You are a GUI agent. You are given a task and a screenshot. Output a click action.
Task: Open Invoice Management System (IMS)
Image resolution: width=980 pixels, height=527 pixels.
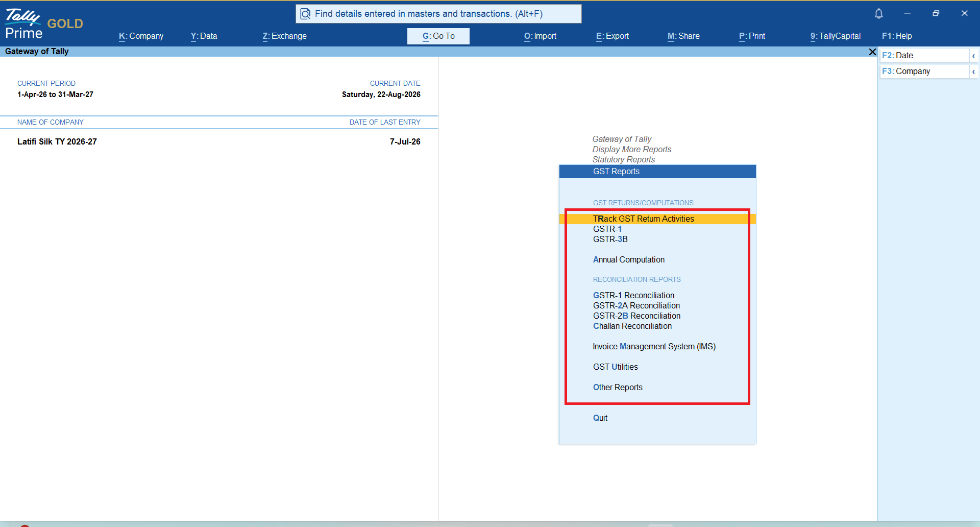654,347
